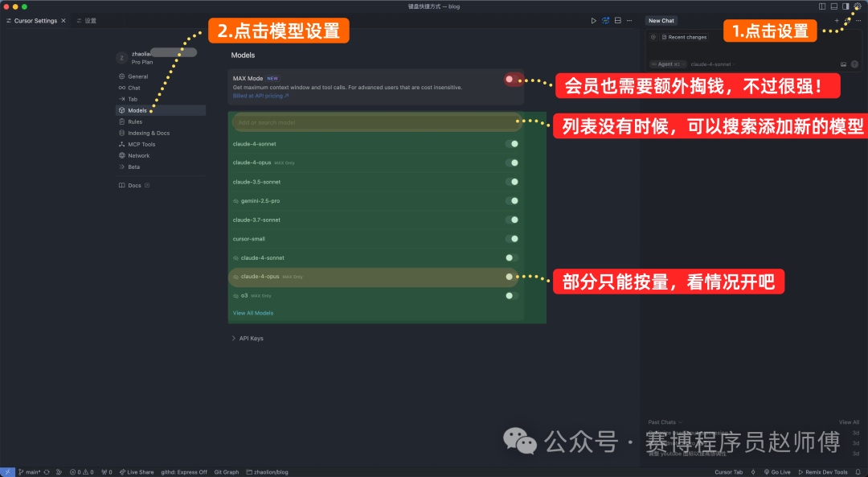Toggle the o3 MAX Only model switch
The width and height of the screenshot is (868, 477).
tap(511, 296)
